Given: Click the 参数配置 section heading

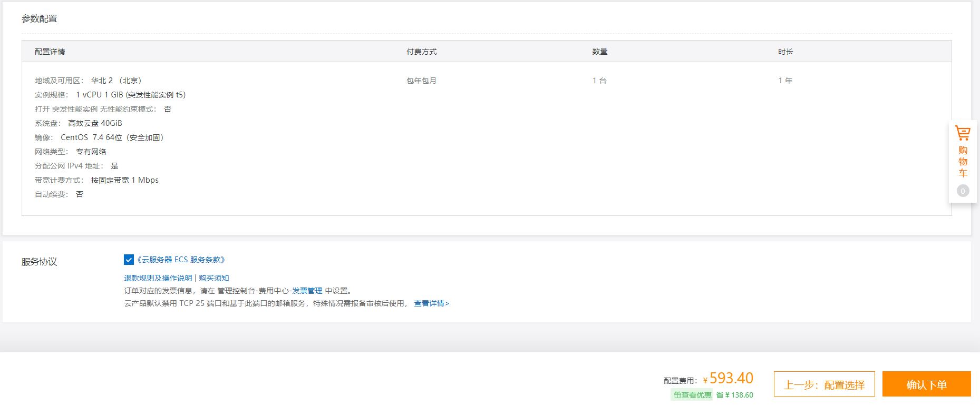Looking at the screenshot, I should click(x=40, y=18).
